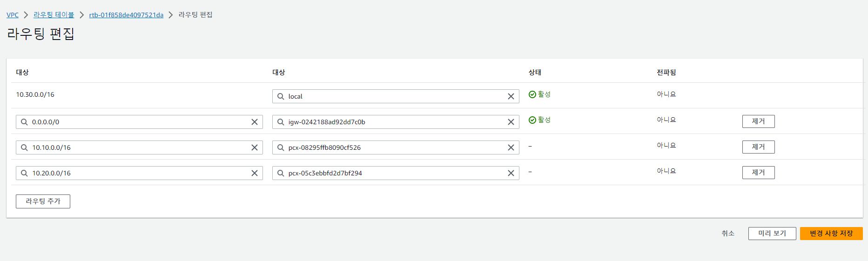Viewport: 868px width, 261px height.
Task: Click 아니요 value in the 10.20.0.0/16 row
Action: pos(666,171)
